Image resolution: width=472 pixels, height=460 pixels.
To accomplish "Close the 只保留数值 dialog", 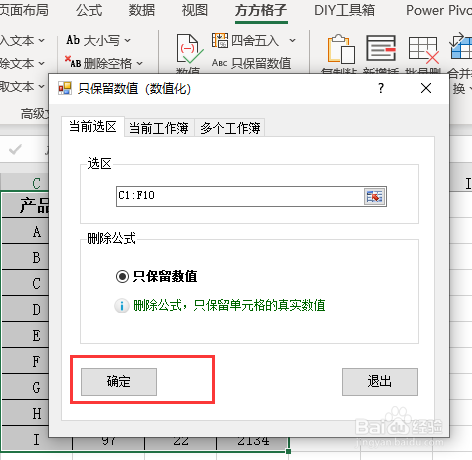I will (x=426, y=88).
